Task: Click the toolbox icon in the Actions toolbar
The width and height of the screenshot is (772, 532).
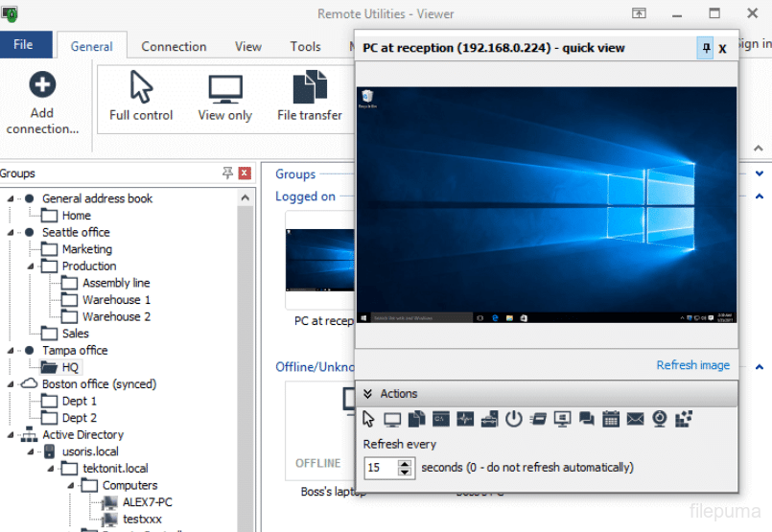Action: pyautogui.click(x=489, y=419)
